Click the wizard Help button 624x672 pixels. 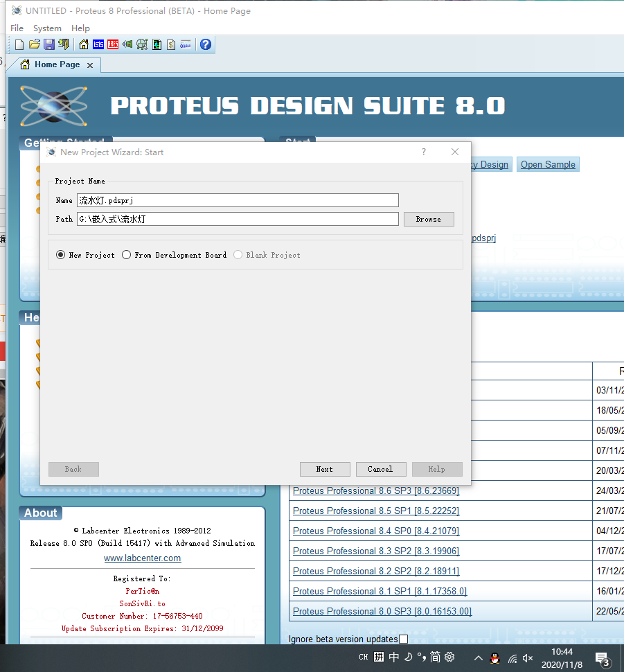pos(437,469)
